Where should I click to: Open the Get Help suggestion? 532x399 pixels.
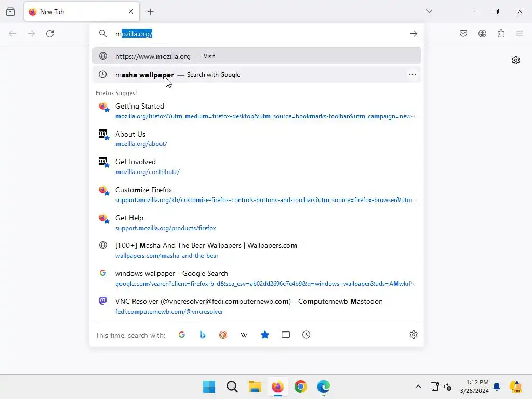point(257,222)
